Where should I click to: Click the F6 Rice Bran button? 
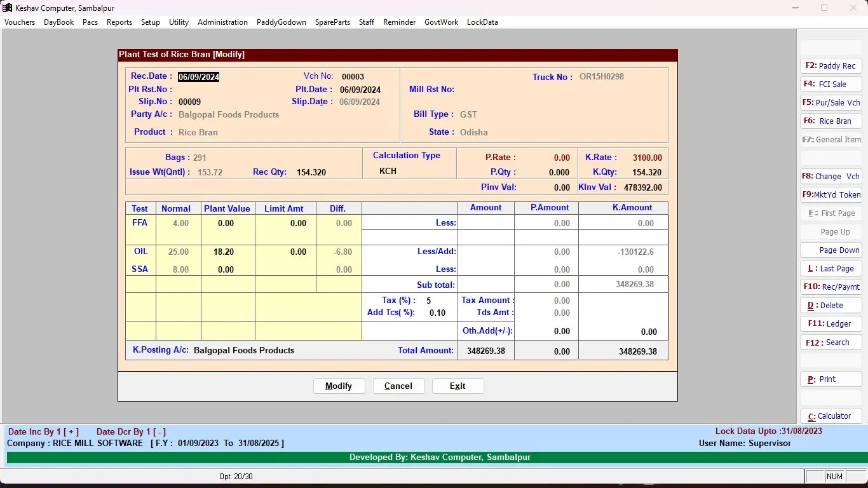tap(831, 121)
